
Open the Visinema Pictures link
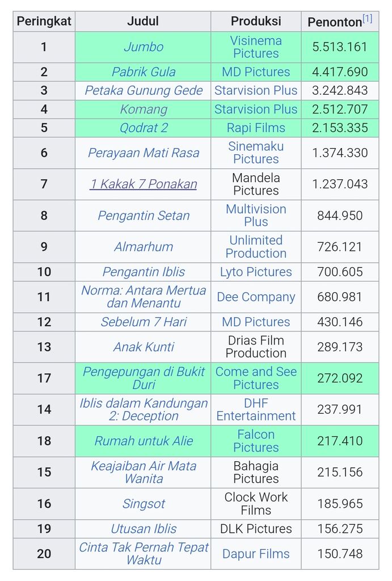[256, 47]
